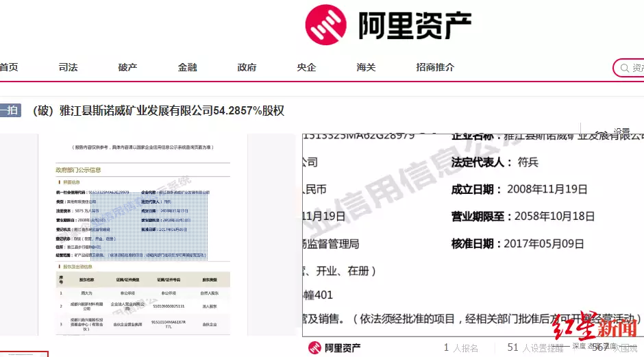
Task: Go to the 金融 navigation tab
Action: 187,67
